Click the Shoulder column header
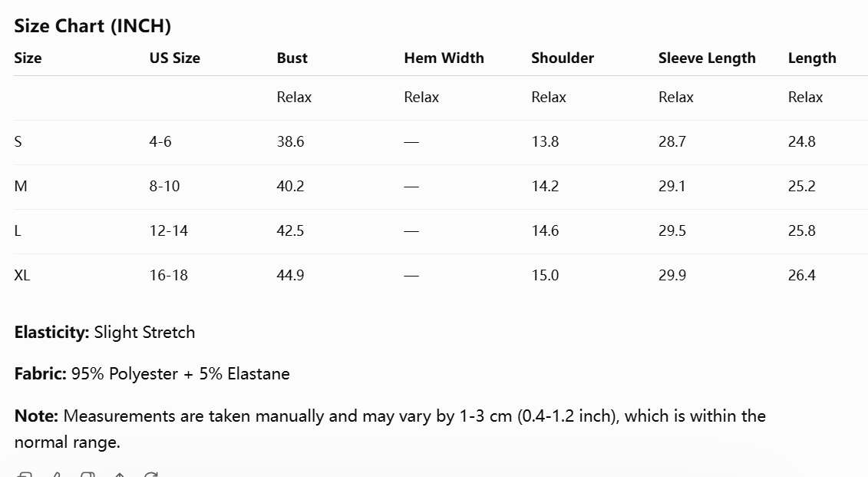This screenshot has width=868, height=477. (563, 58)
